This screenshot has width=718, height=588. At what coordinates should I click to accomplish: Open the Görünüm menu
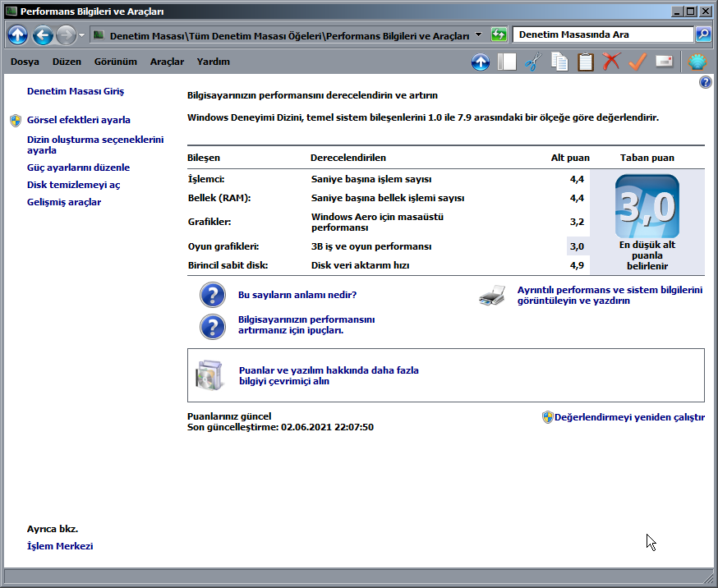[x=115, y=62]
